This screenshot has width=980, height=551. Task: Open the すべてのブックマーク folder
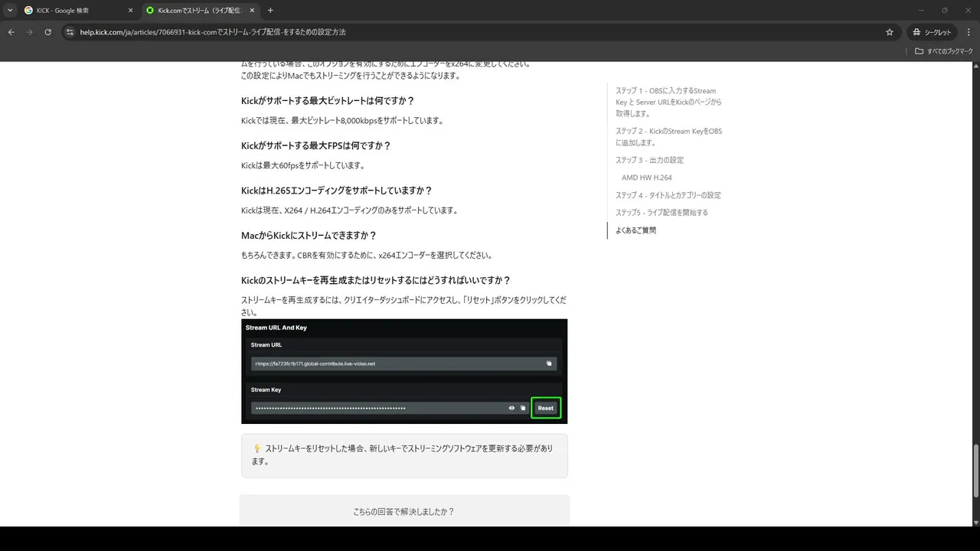(944, 51)
